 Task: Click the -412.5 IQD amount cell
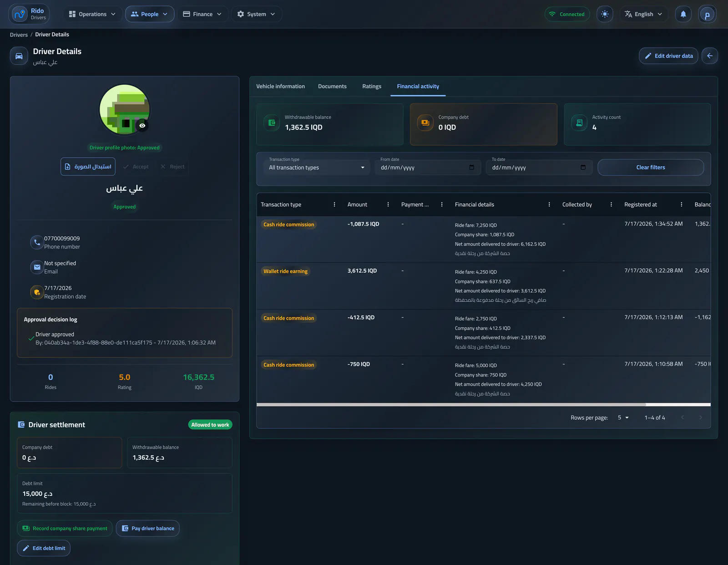tap(361, 318)
